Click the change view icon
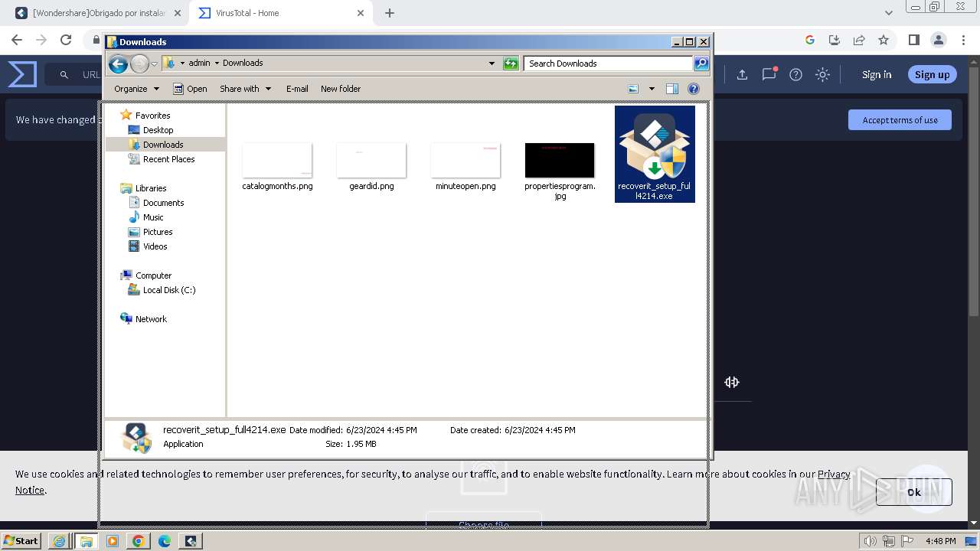The width and height of the screenshot is (980, 551). [633, 89]
